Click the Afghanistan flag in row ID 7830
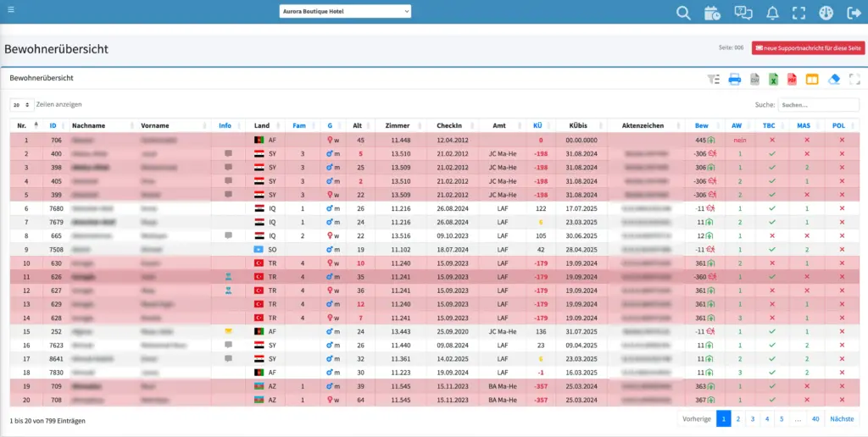Screen dimensions: 868x437 coord(259,372)
